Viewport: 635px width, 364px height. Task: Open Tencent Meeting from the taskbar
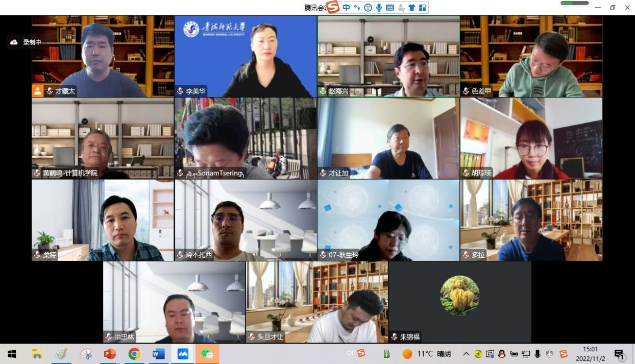pyautogui.click(x=183, y=354)
